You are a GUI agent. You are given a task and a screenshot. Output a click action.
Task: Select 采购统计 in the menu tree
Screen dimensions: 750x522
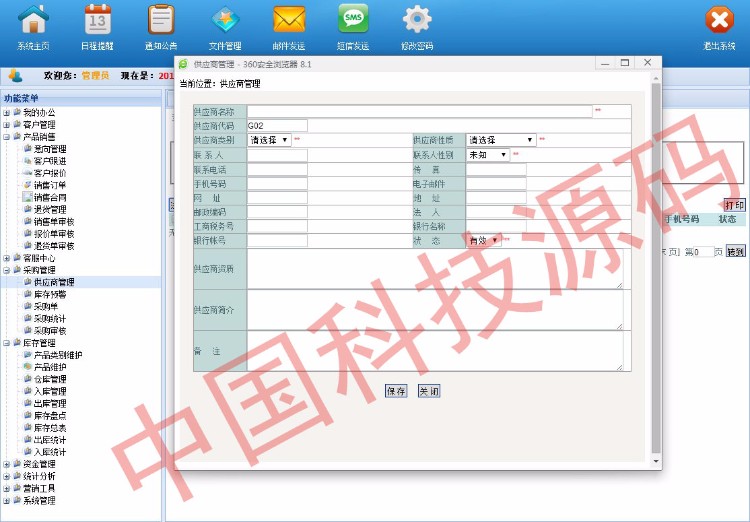point(50,319)
